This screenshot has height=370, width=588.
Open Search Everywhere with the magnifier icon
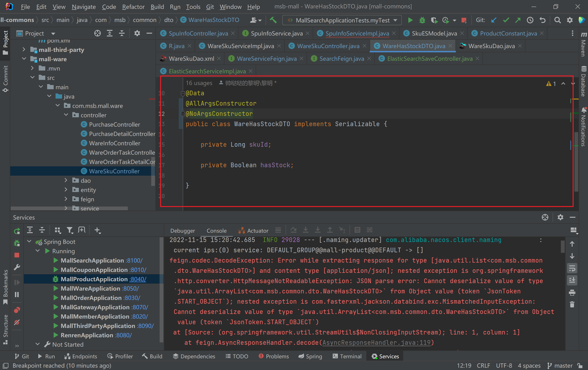[557, 20]
